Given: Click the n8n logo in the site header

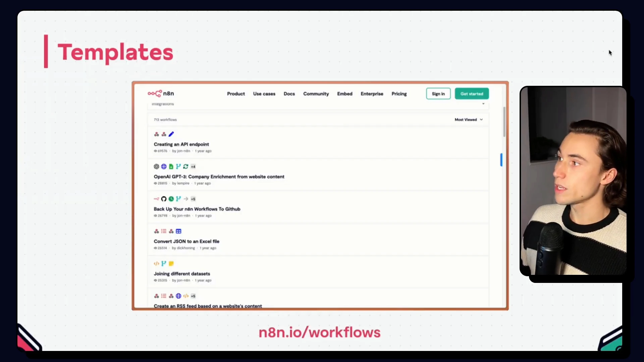Looking at the screenshot, I should (161, 94).
